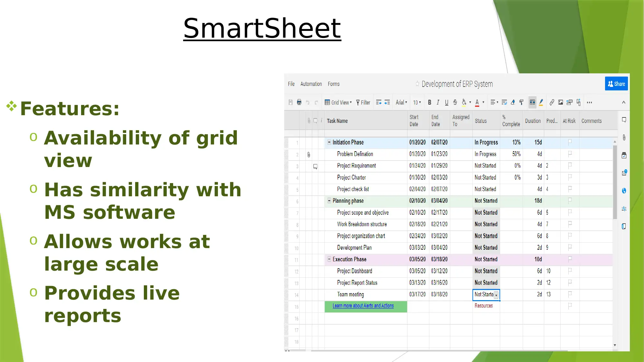Open the File menu

(x=291, y=84)
